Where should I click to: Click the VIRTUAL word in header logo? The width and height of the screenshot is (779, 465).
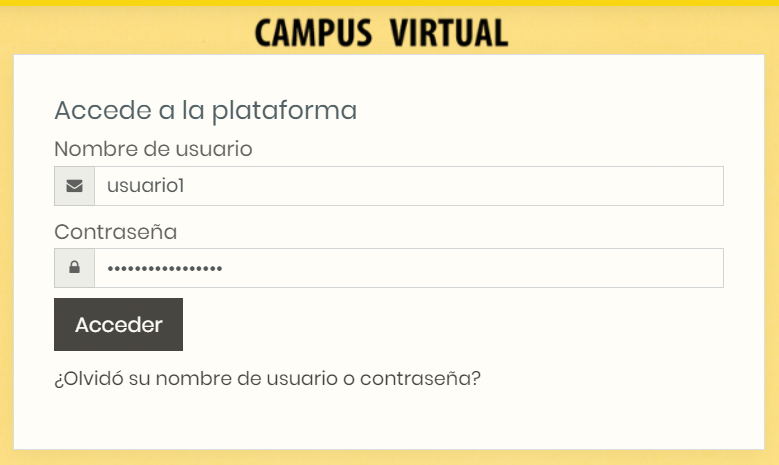pos(449,33)
